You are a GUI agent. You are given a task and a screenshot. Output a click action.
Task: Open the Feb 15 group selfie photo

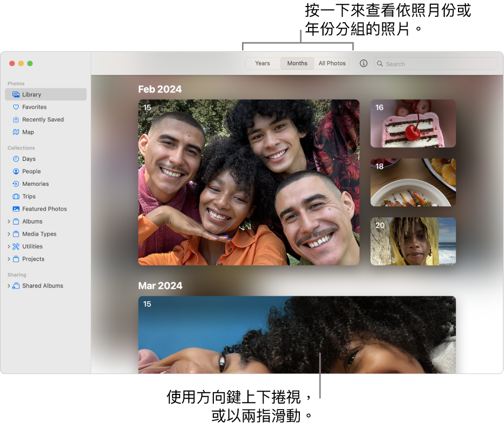[x=249, y=183]
